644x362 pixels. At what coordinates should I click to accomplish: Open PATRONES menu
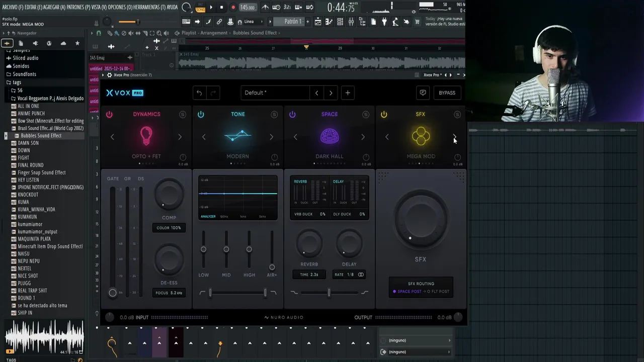pos(79,7)
